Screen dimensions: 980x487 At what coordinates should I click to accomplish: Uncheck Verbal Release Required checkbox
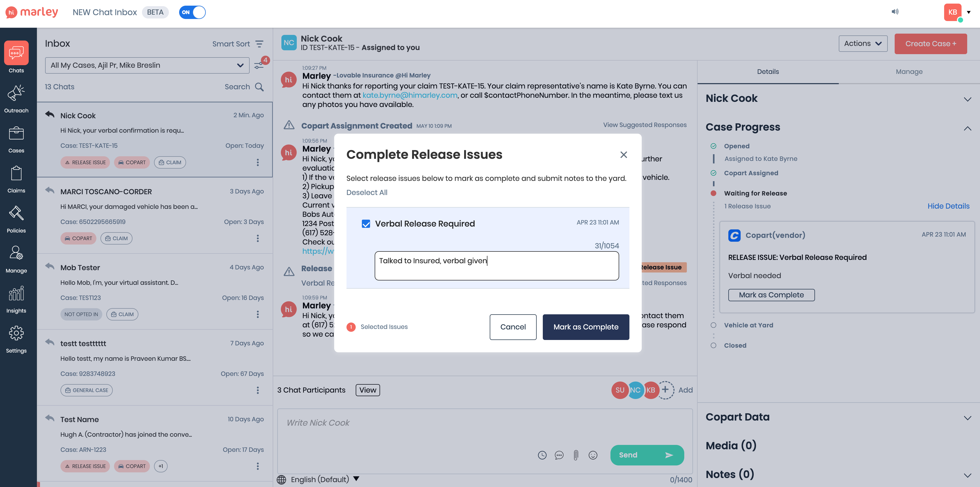366,223
